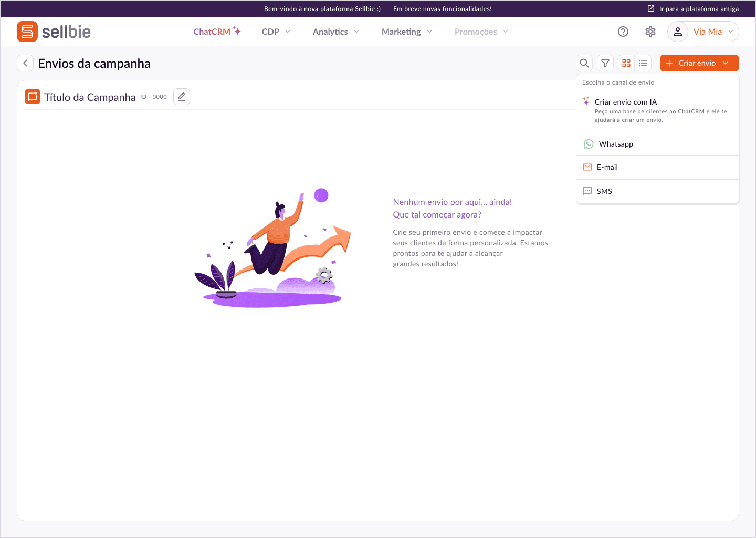Click the Criar envio button
Image resolution: width=756 pixels, height=538 pixels.
point(699,63)
